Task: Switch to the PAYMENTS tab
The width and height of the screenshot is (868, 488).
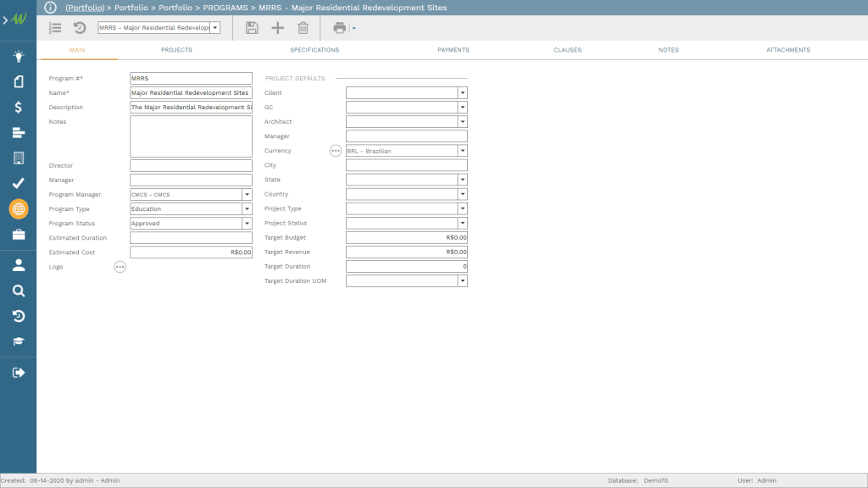Action: [453, 50]
